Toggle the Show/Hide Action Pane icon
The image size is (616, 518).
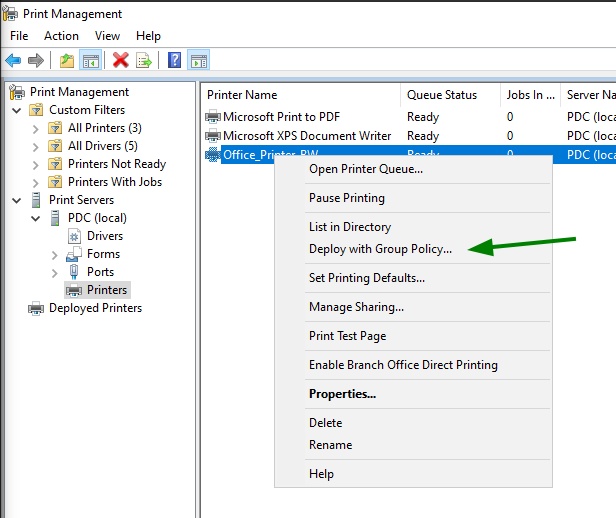(198, 60)
